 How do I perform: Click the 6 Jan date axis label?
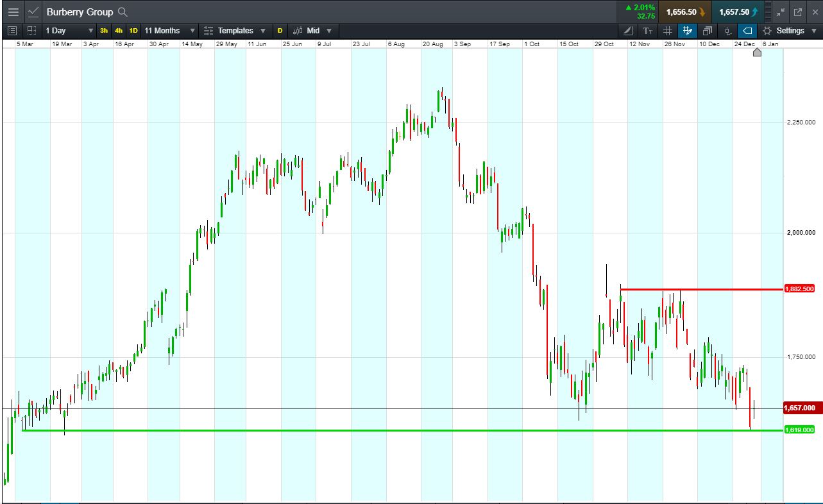(x=770, y=44)
